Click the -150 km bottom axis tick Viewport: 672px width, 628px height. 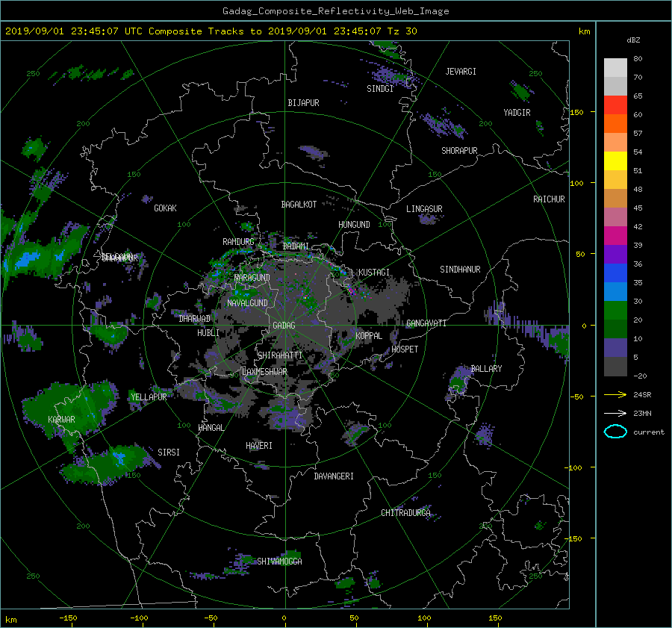click(68, 618)
